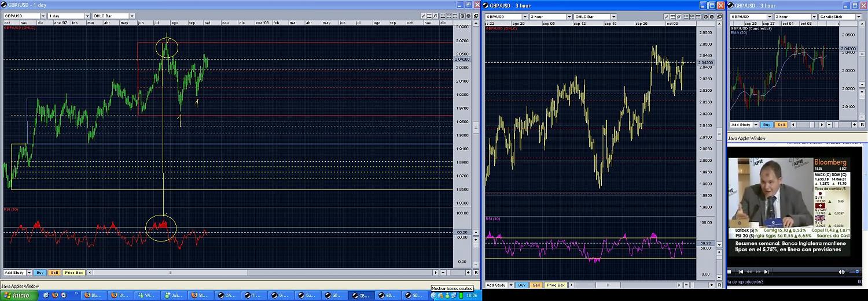Expand Add Study arrow in middle 3 hour window

tap(512, 285)
